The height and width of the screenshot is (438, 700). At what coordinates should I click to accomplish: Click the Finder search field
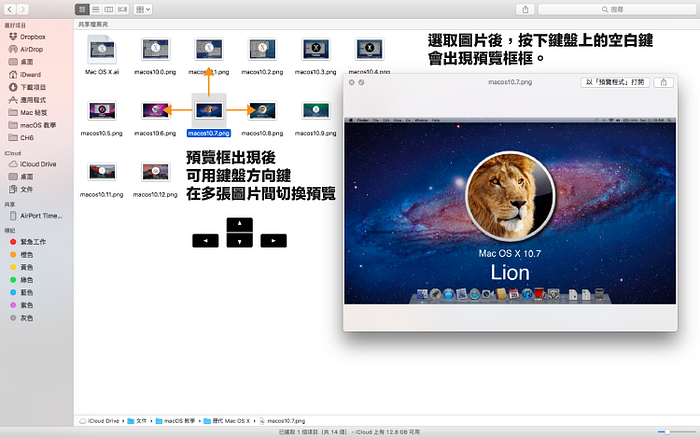(617, 9)
